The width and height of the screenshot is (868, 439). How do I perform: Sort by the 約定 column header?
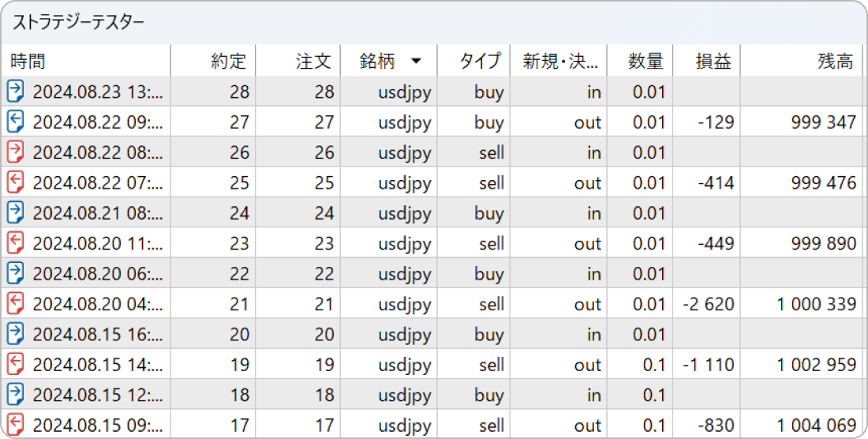pos(229,62)
